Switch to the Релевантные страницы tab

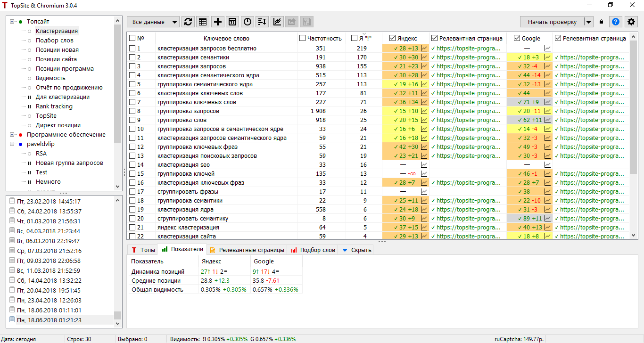247,250
